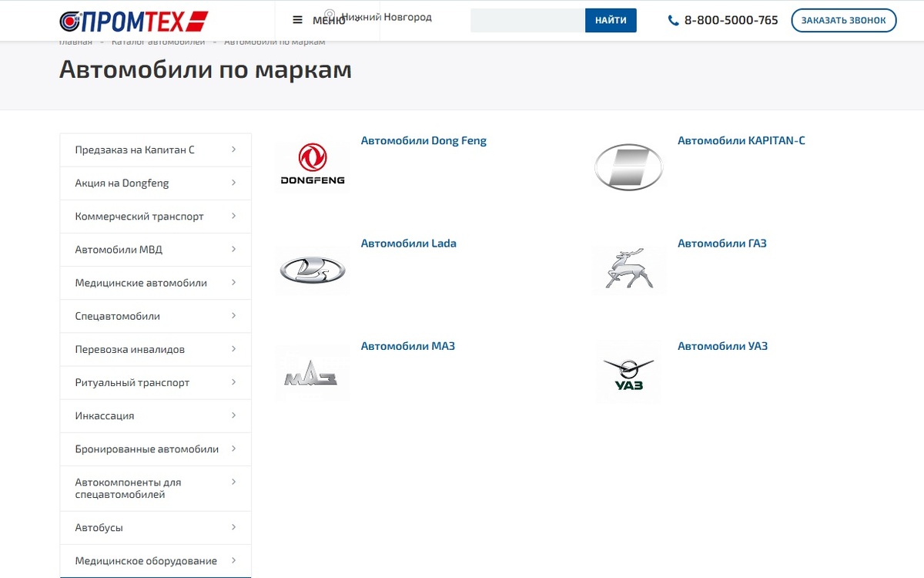
Task: Expand chevron next to Автокомпоненты для спецавтомобилей
Action: click(x=233, y=482)
